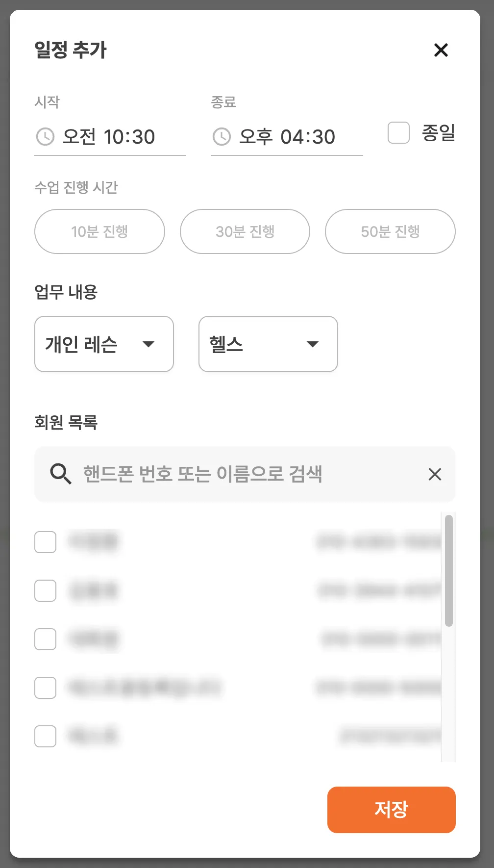Select the third member checkbox
Screen dimensions: 494x868
(x=46, y=639)
